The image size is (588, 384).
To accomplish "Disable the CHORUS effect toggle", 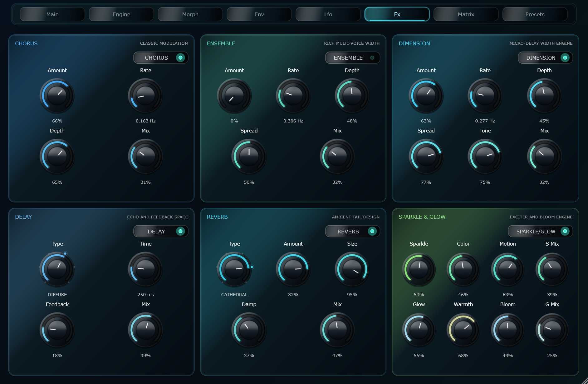I will (161, 58).
